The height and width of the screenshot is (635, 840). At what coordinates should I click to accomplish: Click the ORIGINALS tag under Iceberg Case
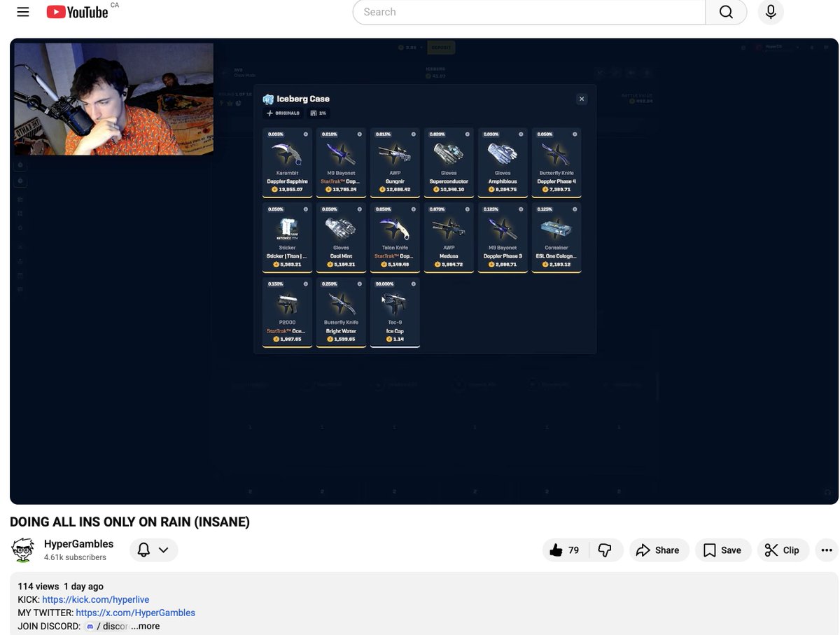tap(283, 113)
